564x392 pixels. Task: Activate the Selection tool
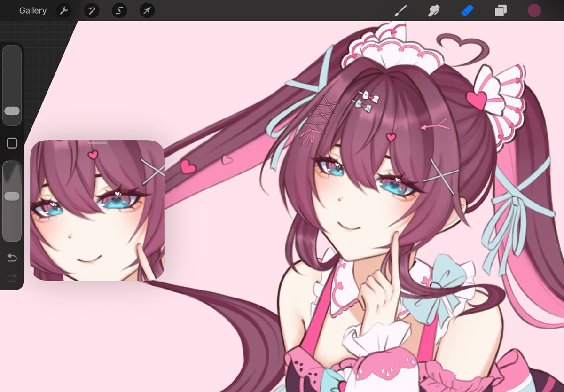[x=119, y=10]
